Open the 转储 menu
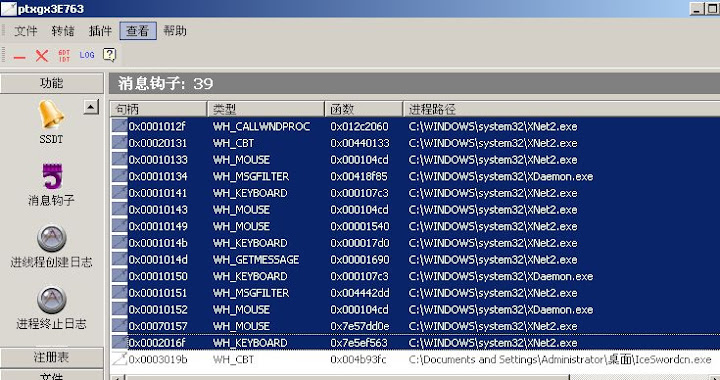 click(63, 31)
